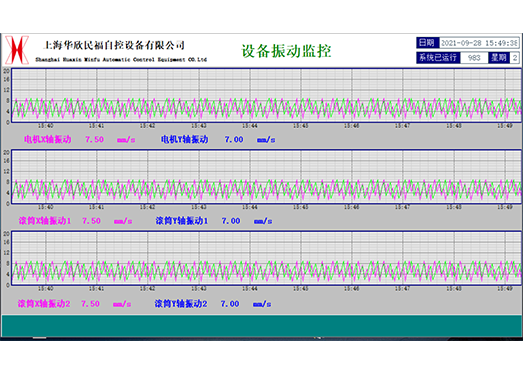Click the drum vibration 1 trend chart
The height and width of the screenshot is (374, 523).
266,177
